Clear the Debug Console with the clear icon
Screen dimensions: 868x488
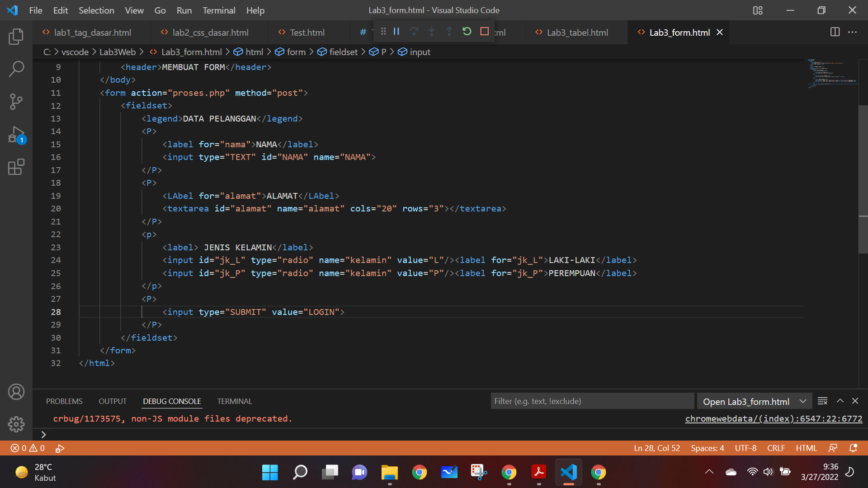tap(822, 401)
